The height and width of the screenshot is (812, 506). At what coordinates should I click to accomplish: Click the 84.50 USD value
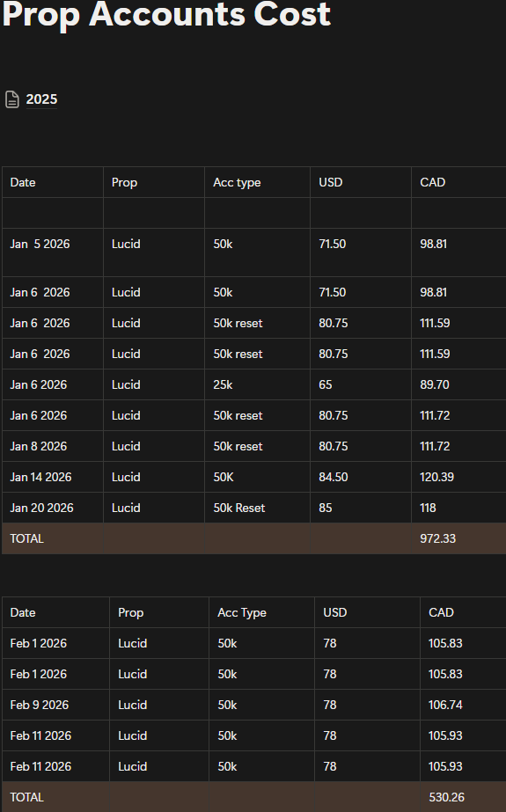coord(333,477)
